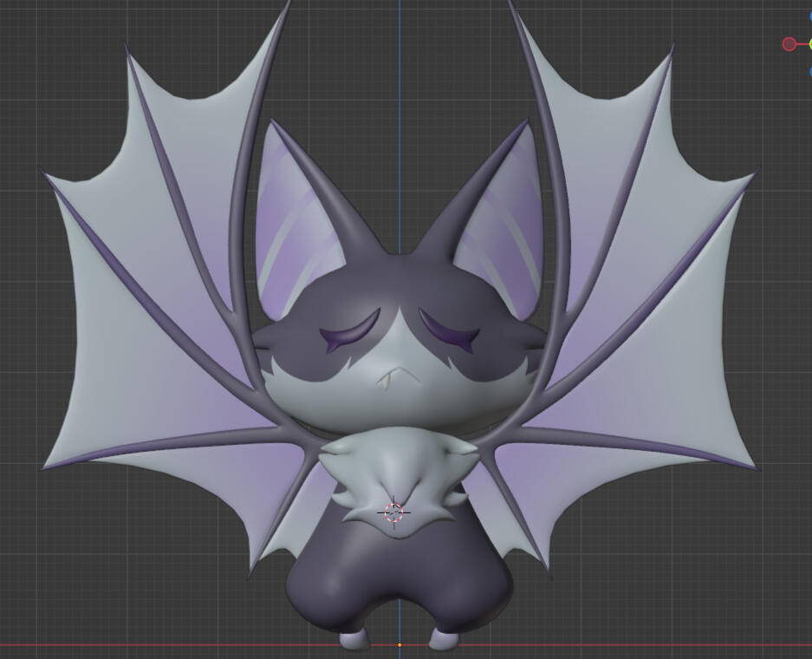Select the closed eye on the screen's left
The image size is (812, 659).
(x=349, y=335)
